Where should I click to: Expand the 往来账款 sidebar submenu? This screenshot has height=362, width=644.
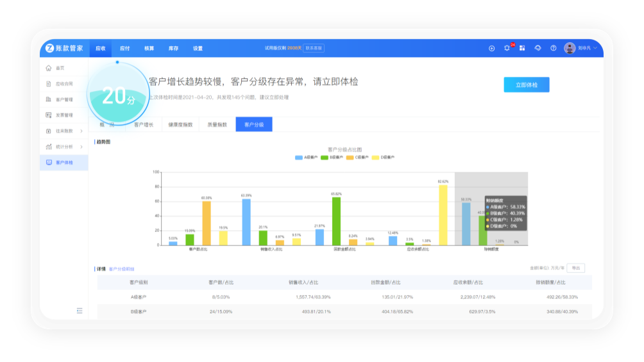(x=81, y=131)
